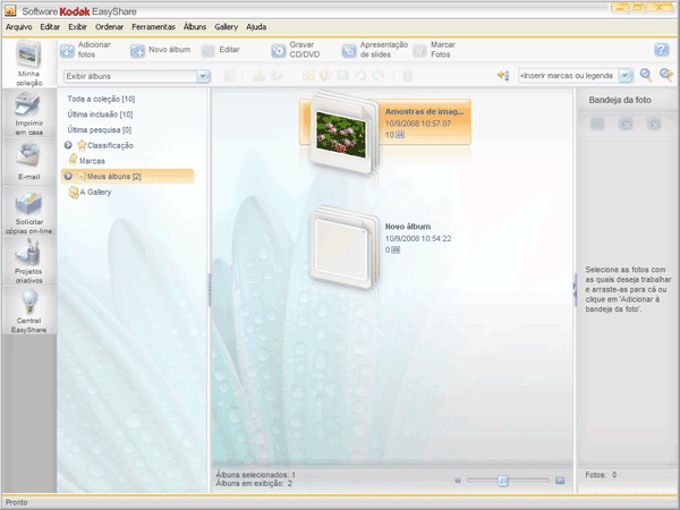Screen dimensions: 680x510
Task: Start Apresentação de slides
Action: point(375,50)
